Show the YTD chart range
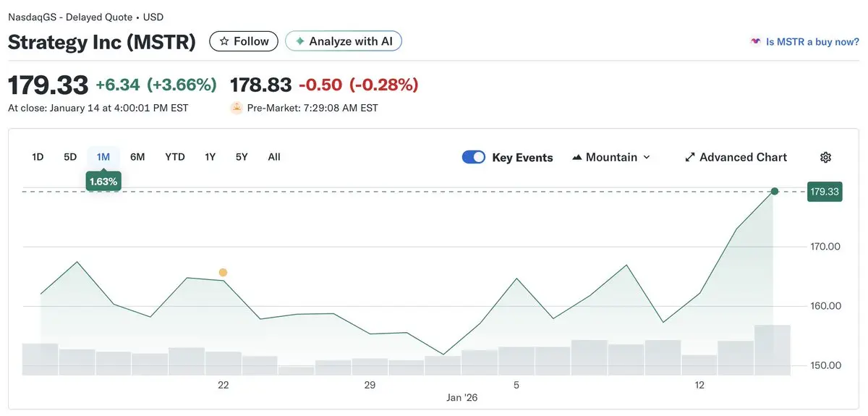Viewport: 868px width, 416px height. [175, 157]
